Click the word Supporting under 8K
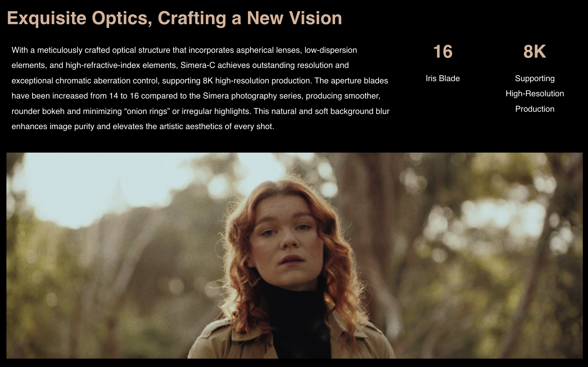This screenshot has width=588, height=367. [x=535, y=79]
